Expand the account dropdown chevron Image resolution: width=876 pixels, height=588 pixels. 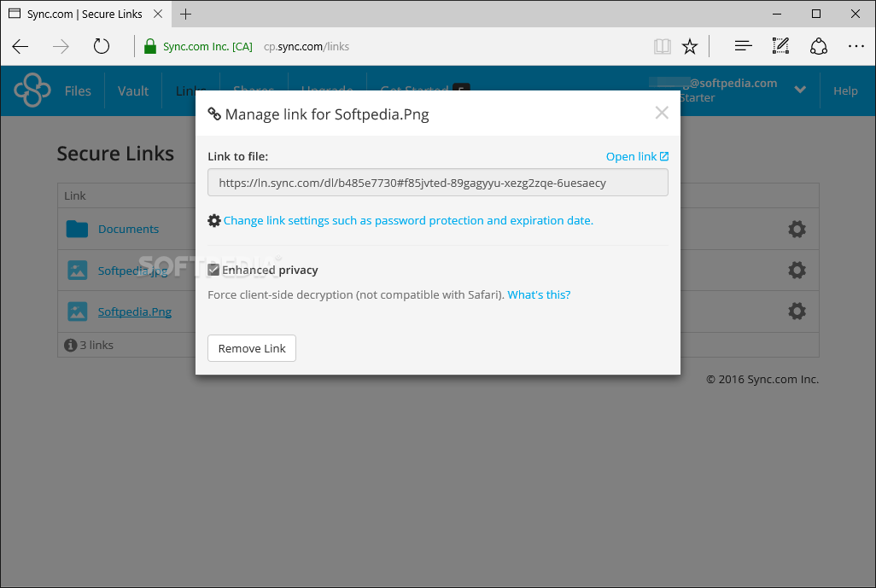(x=800, y=90)
